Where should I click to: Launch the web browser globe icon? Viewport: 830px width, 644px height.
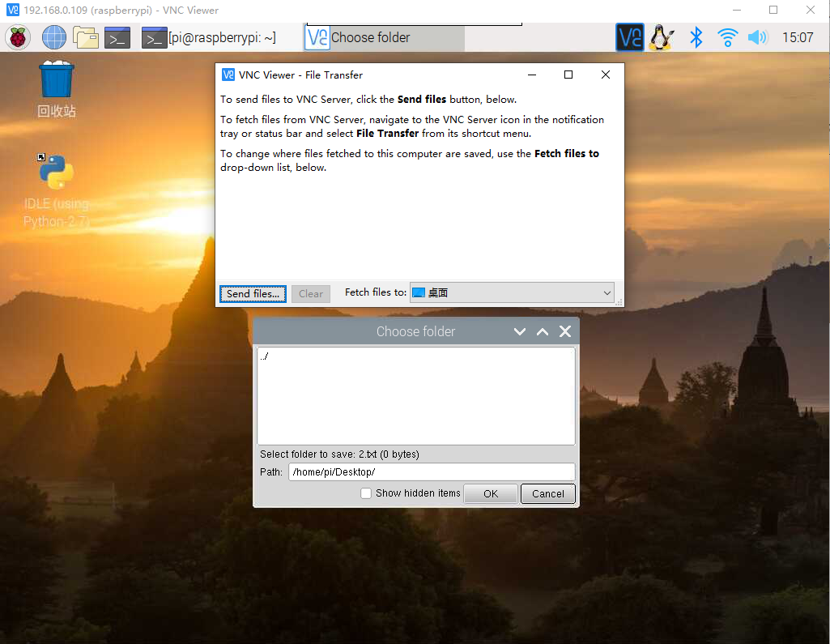[54, 37]
